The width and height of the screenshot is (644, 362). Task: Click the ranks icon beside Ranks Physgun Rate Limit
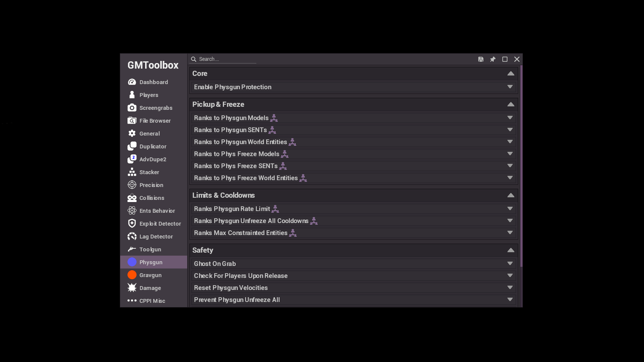pyautogui.click(x=275, y=209)
